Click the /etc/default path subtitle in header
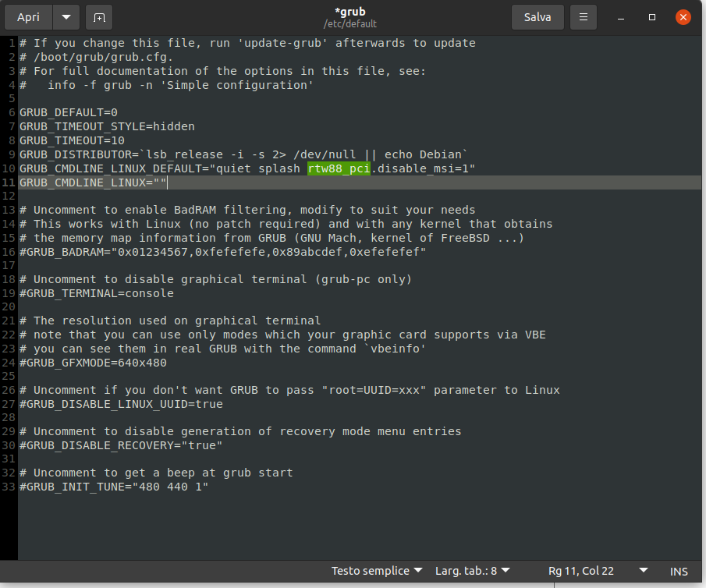This screenshot has height=588, width=706. (x=349, y=24)
